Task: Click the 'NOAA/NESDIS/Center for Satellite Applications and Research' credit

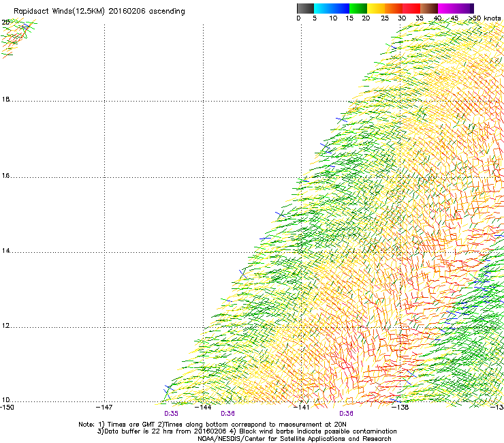Action: pos(294,439)
